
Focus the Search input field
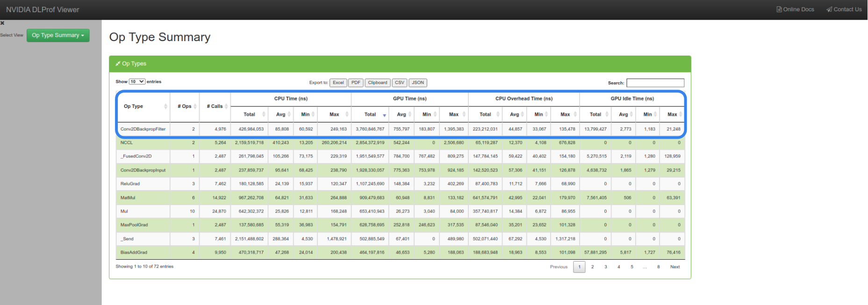point(655,83)
